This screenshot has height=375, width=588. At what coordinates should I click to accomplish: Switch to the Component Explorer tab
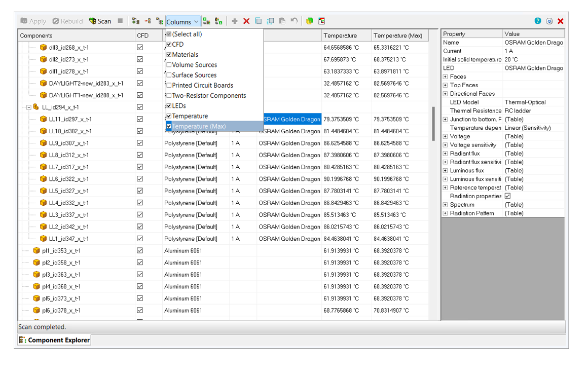pos(55,340)
